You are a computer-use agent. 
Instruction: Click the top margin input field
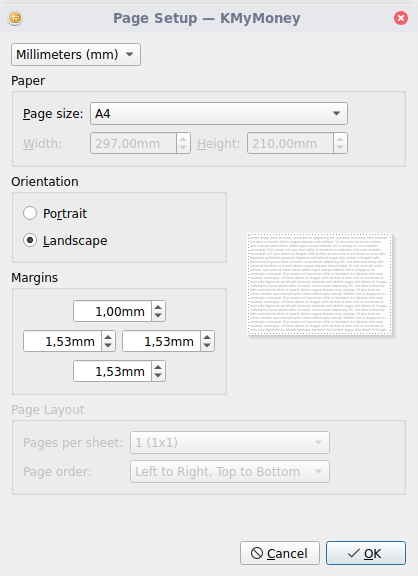(112, 311)
